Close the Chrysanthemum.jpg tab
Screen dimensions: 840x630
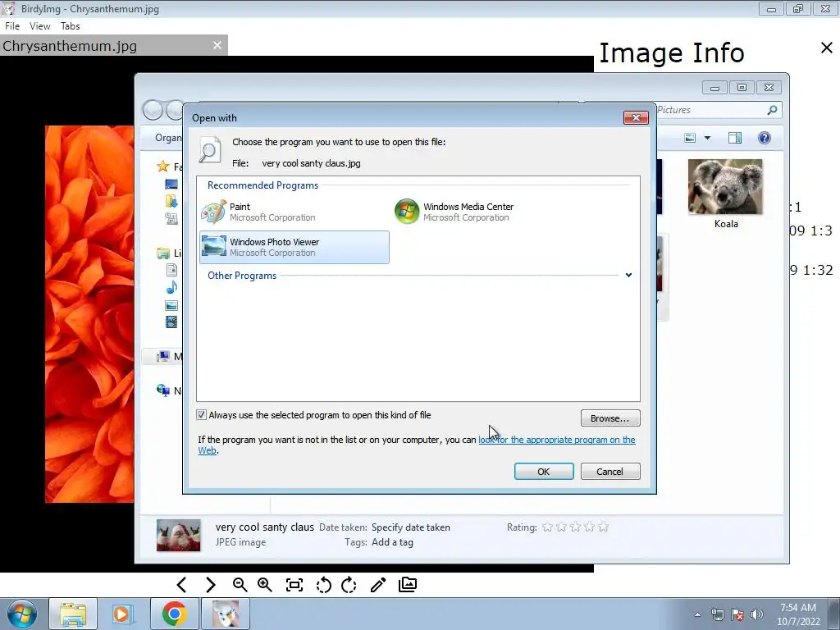click(x=217, y=46)
